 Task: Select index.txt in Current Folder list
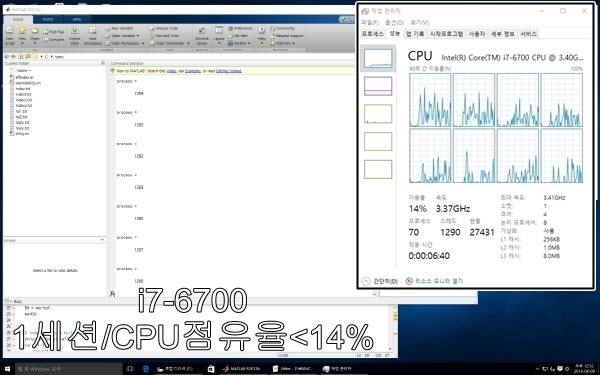click(23, 88)
